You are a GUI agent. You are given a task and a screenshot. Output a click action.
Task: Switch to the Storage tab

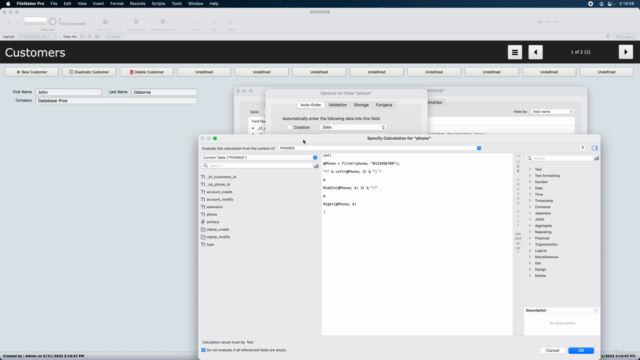coord(361,105)
